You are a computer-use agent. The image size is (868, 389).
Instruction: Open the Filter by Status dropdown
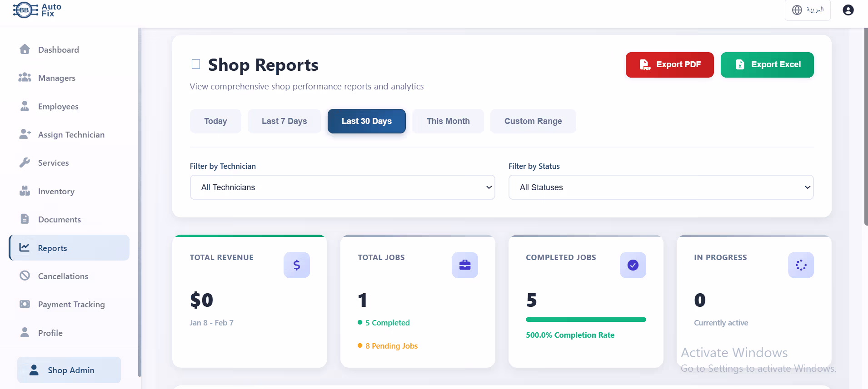click(x=661, y=187)
